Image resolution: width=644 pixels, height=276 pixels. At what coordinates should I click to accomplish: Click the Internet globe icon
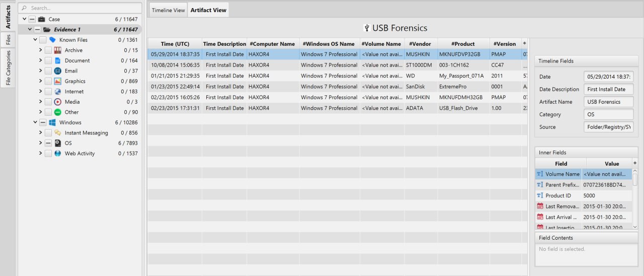tap(58, 92)
